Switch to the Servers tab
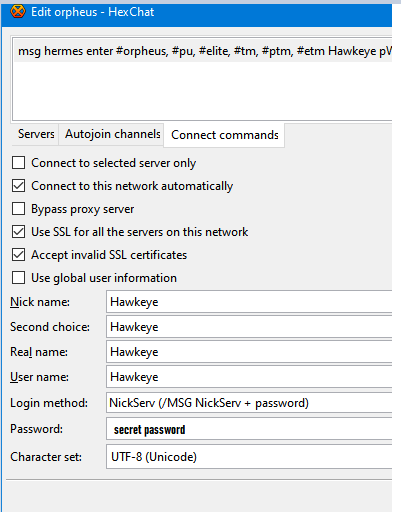The image size is (401, 512). point(36,134)
